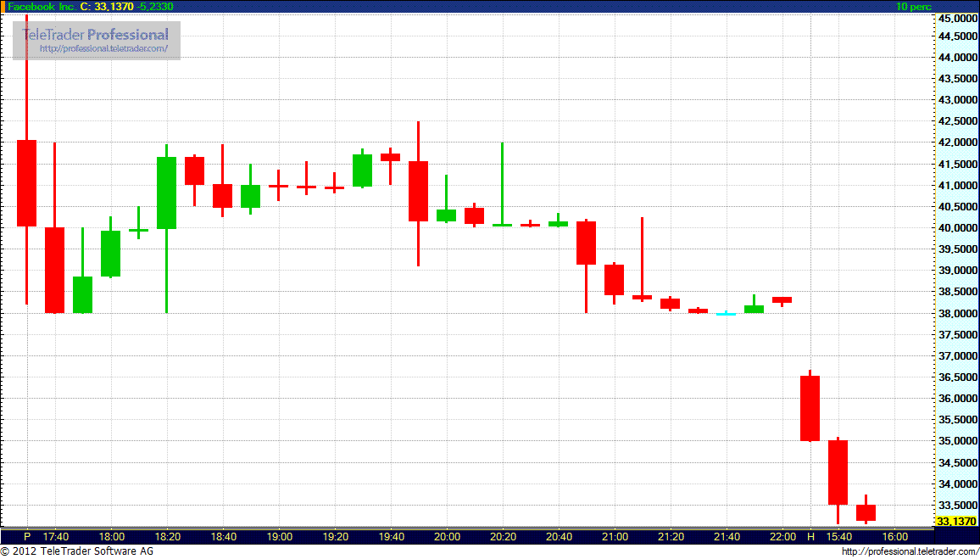980x559 pixels.
Task: Click the '42,0000' price axis label
Action: [957, 143]
